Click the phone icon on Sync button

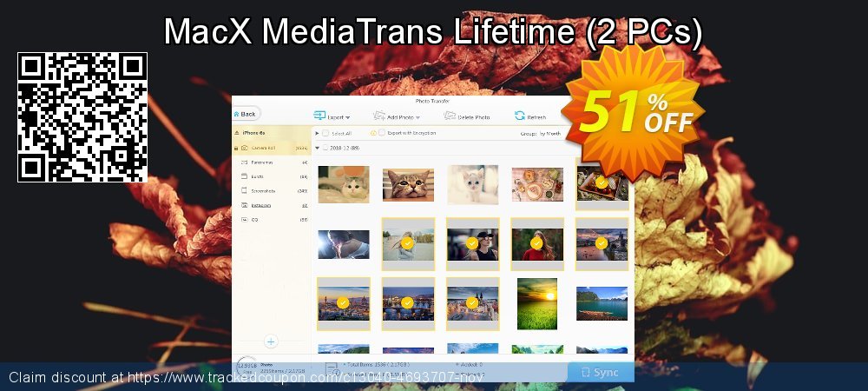tap(586, 373)
